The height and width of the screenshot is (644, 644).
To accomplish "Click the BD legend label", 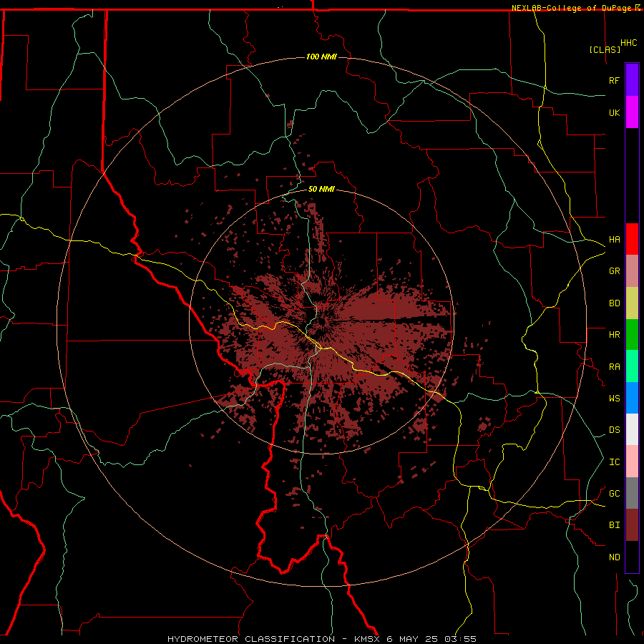I will (614, 303).
